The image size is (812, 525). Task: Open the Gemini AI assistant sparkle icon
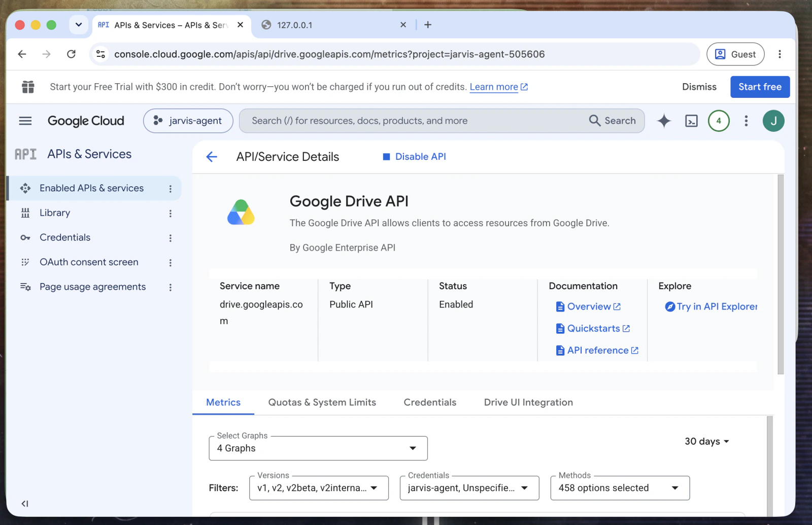pyautogui.click(x=664, y=121)
